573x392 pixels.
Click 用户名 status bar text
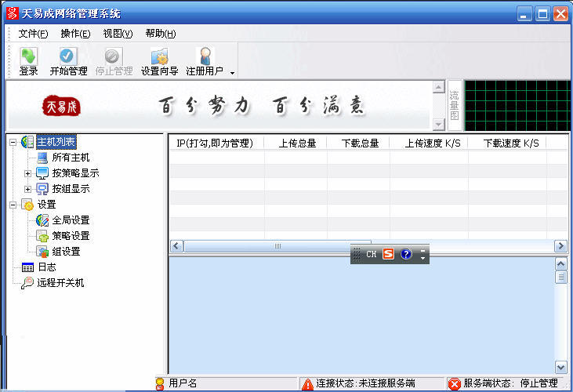pyautogui.click(x=183, y=383)
